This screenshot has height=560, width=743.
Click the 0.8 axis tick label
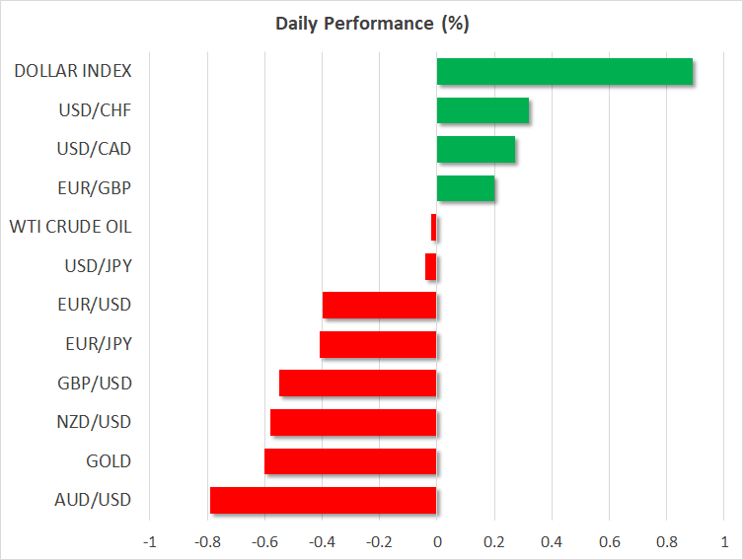point(666,542)
